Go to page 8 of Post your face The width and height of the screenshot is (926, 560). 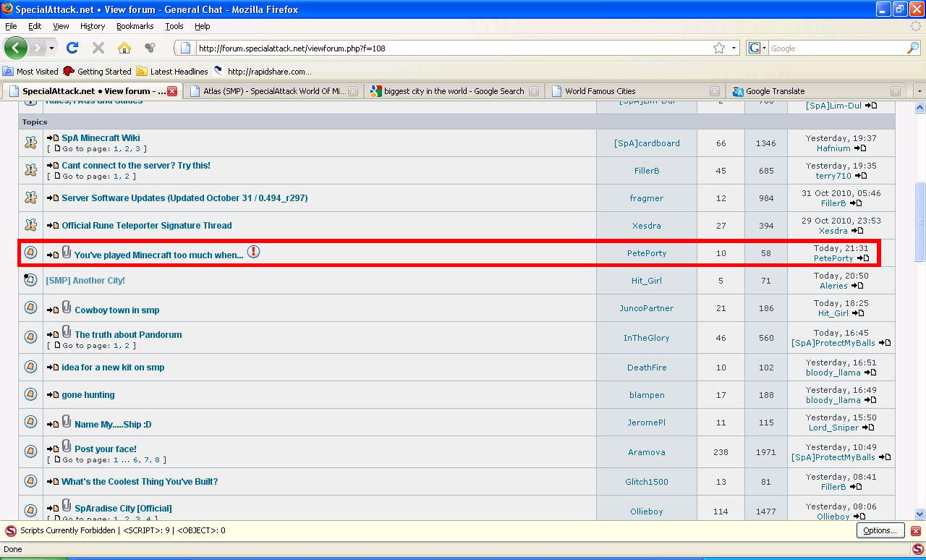[x=157, y=460]
